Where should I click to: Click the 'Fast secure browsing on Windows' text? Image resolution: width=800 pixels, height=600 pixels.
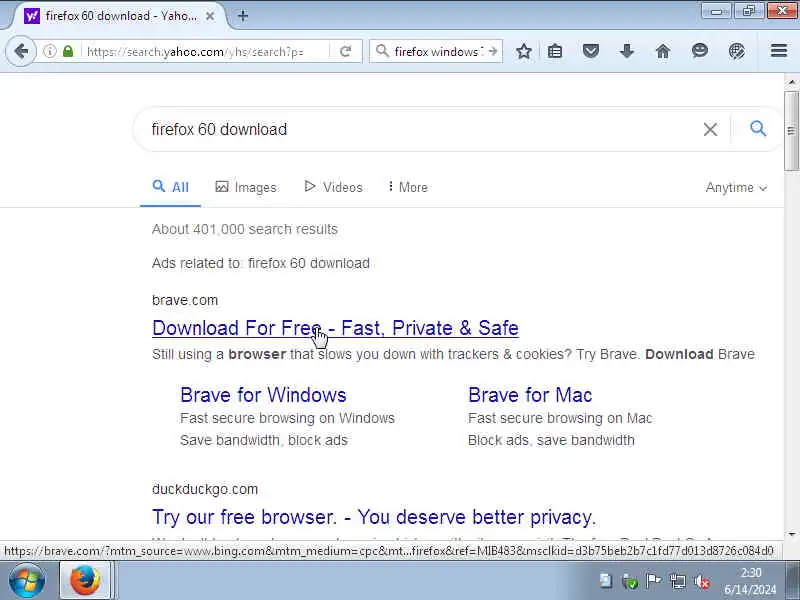tap(287, 418)
